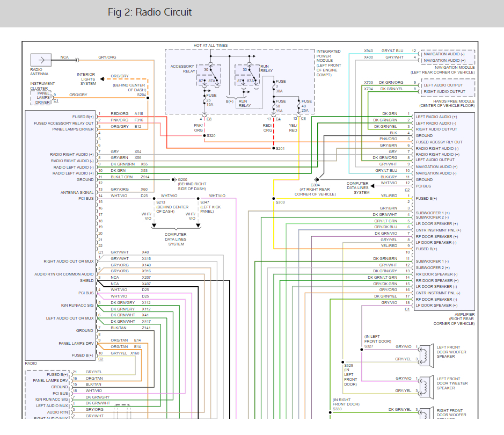Click the S320 splice dot

click(204, 136)
